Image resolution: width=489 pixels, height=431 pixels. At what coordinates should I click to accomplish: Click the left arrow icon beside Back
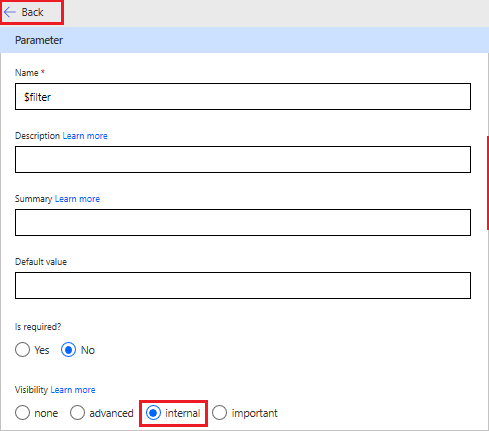click(10, 12)
